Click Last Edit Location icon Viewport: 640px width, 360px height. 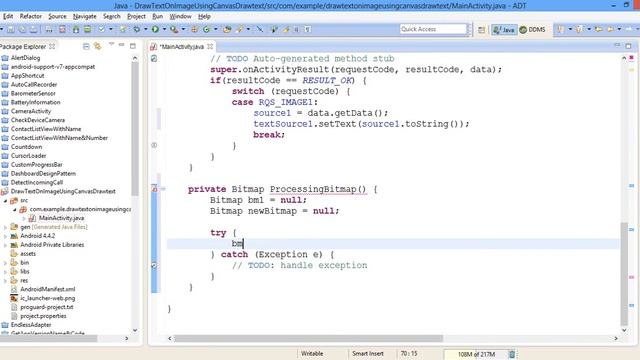[x=599, y=29]
